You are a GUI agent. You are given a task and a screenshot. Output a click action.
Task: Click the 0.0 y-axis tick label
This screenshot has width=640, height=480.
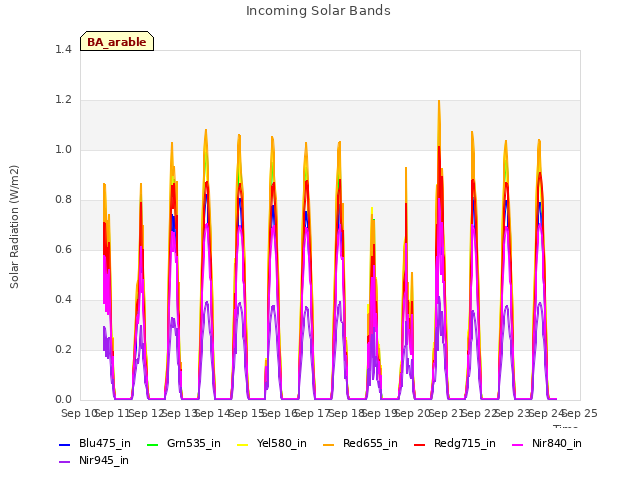pyautogui.click(x=63, y=400)
